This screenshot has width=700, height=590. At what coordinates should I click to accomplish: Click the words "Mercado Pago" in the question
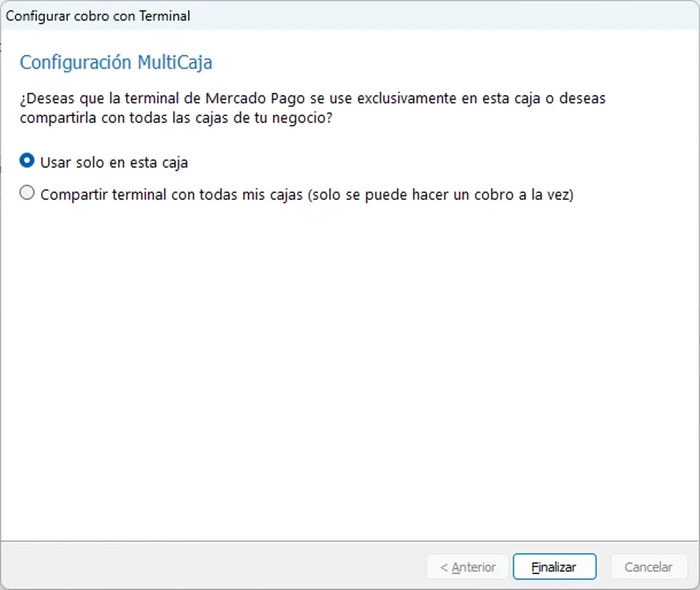pos(247,99)
